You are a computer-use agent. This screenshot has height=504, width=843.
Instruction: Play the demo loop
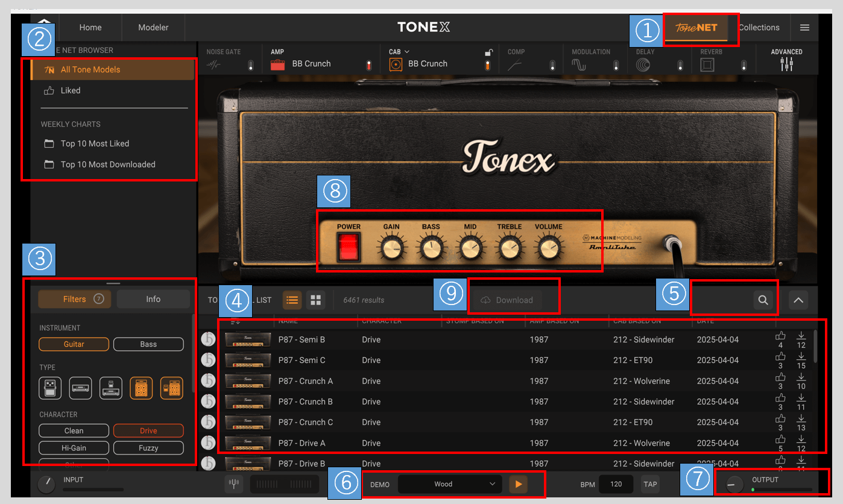click(x=518, y=484)
